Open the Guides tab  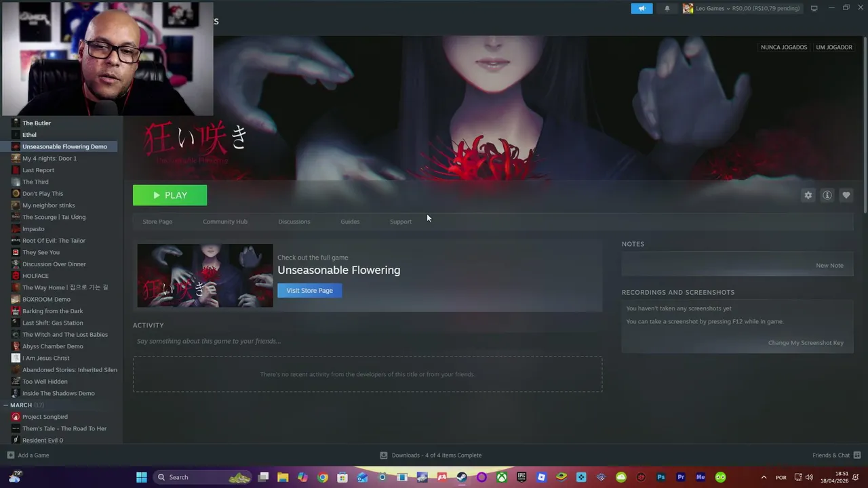(350, 222)
